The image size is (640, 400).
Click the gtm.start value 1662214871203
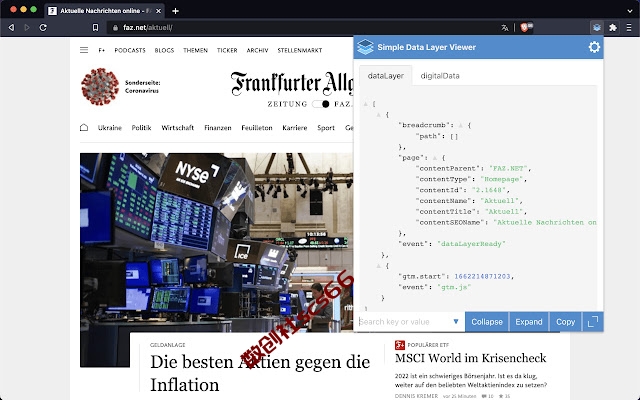click(x=482, y=276)
